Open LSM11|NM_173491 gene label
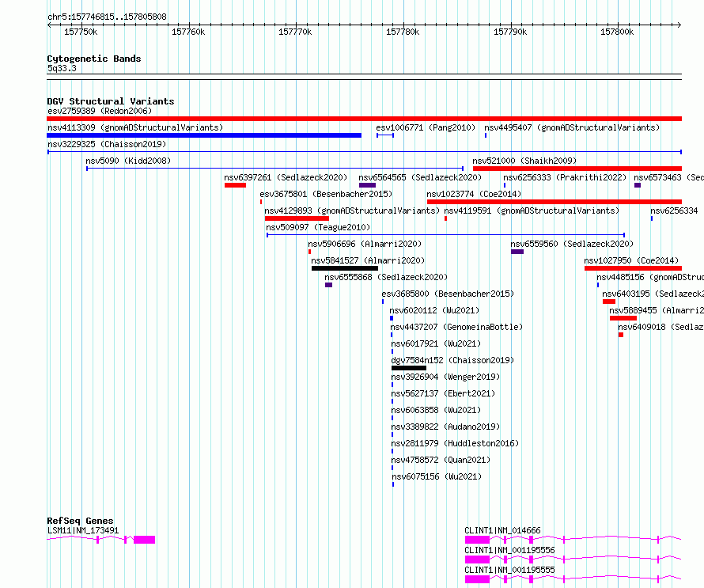704x588 pixels. point(83,530)
